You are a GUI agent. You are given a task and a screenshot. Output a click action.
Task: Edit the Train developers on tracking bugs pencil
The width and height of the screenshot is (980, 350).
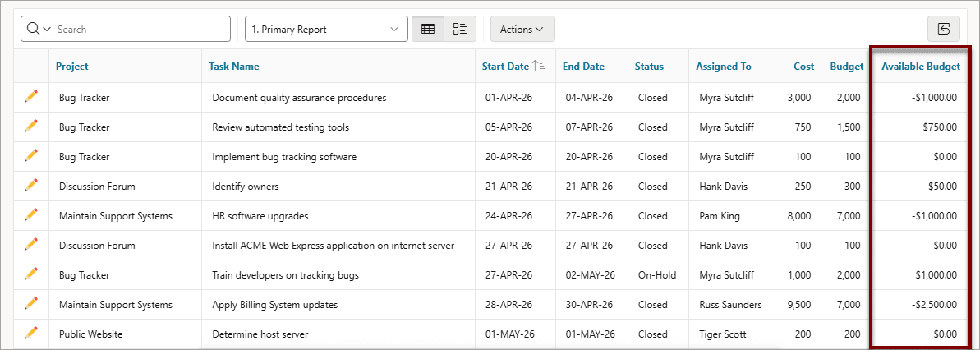pyautogui.click(x=31, y=274)
